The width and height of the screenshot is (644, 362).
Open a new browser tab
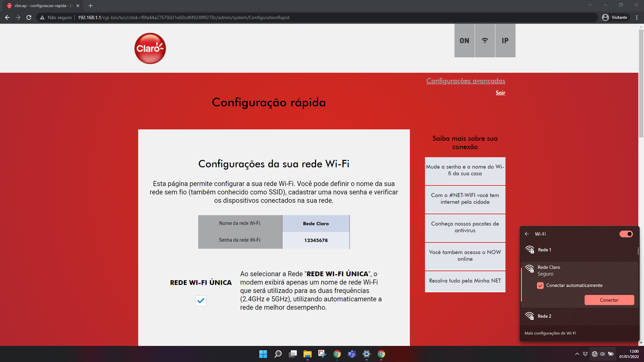pyautogui.click(x=91, y=6)
